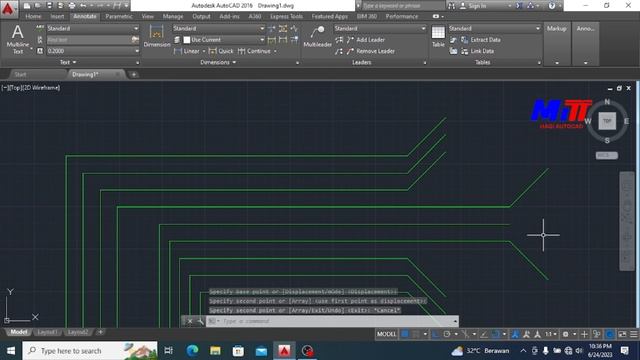Screen dimensions: 640x360
Task: Expand the Text panel title
Action: pos(68,62)
